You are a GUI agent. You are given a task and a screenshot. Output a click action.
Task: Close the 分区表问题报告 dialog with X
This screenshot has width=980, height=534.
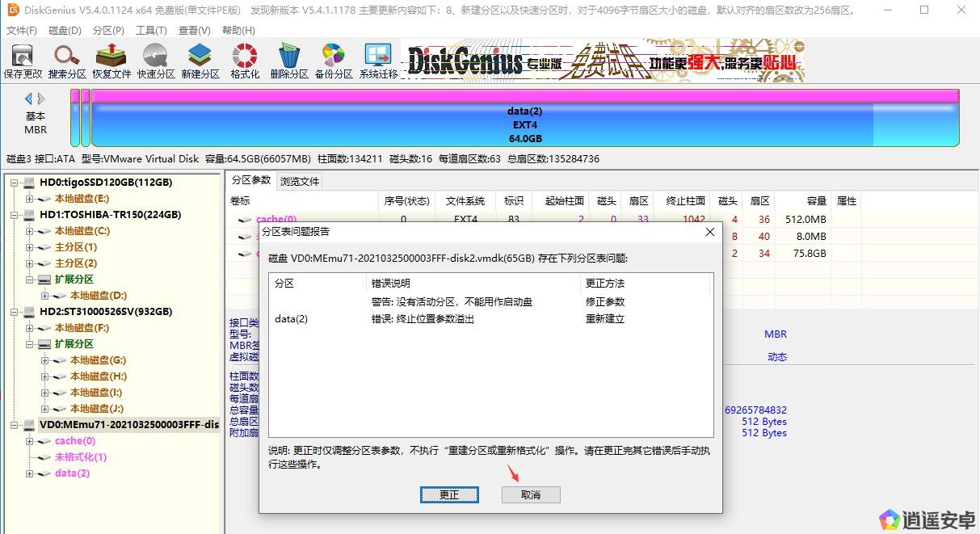[x=710, y=232]
